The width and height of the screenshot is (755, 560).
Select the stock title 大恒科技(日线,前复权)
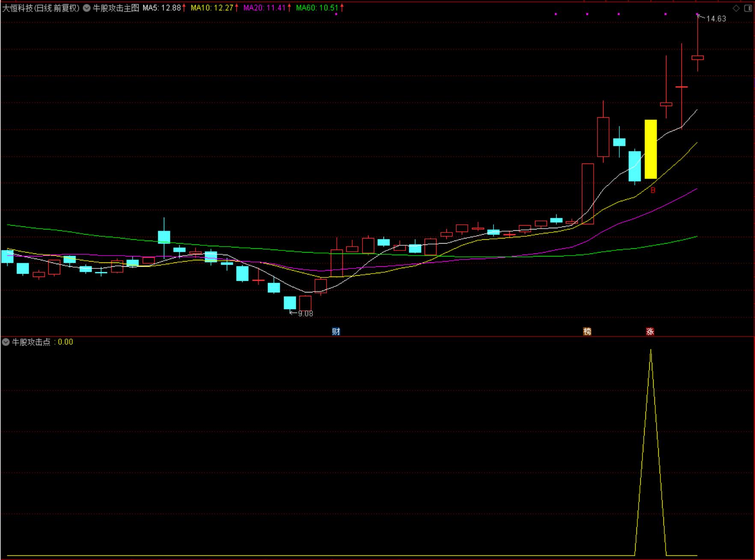click(41, 8)
